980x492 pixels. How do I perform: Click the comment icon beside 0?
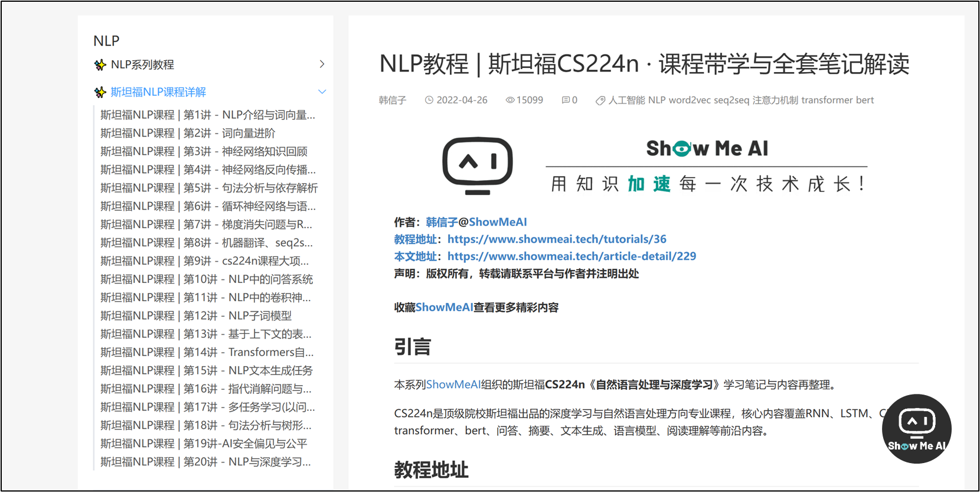pos(566,100)
